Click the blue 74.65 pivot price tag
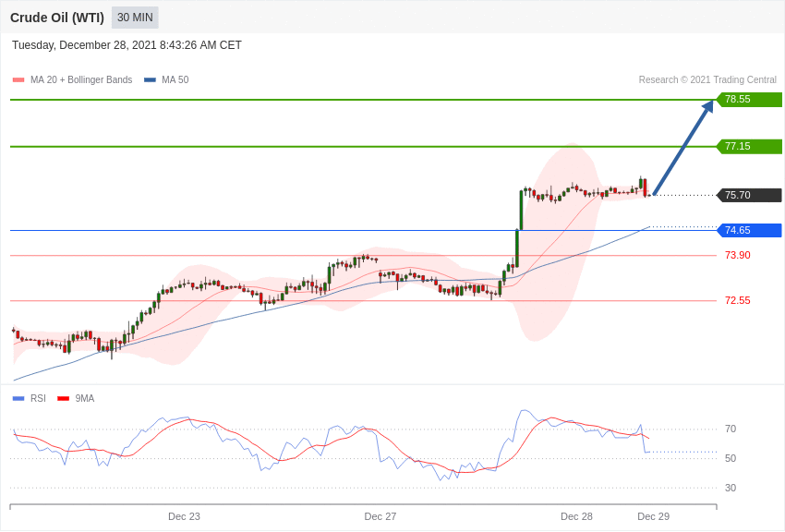Viewport: 785px width, 532px height. pyautogui.click(x=750, y=230)
